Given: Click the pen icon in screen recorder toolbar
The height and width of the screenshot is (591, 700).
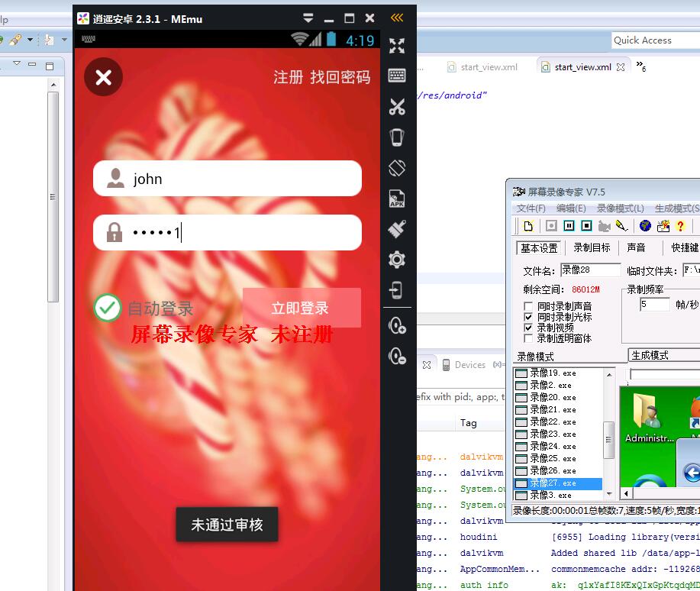Looking at the screenshot, I should (x=621, y=226).
